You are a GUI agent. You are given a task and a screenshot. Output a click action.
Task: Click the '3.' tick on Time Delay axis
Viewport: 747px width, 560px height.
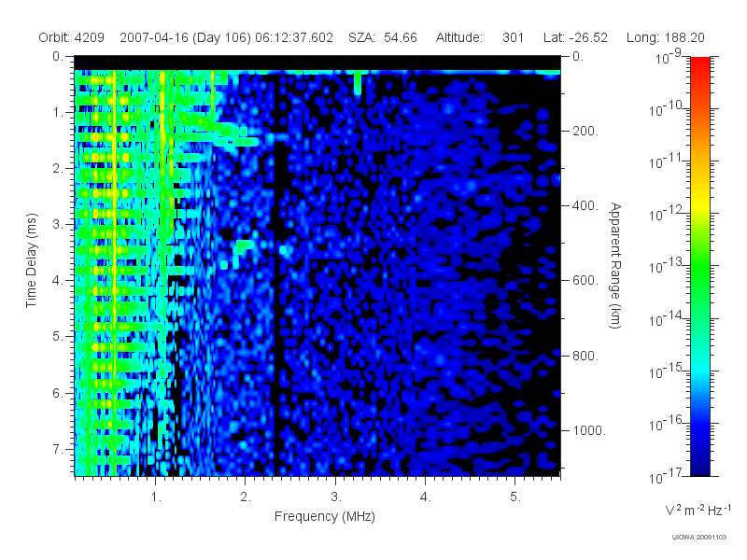point(57,224)
